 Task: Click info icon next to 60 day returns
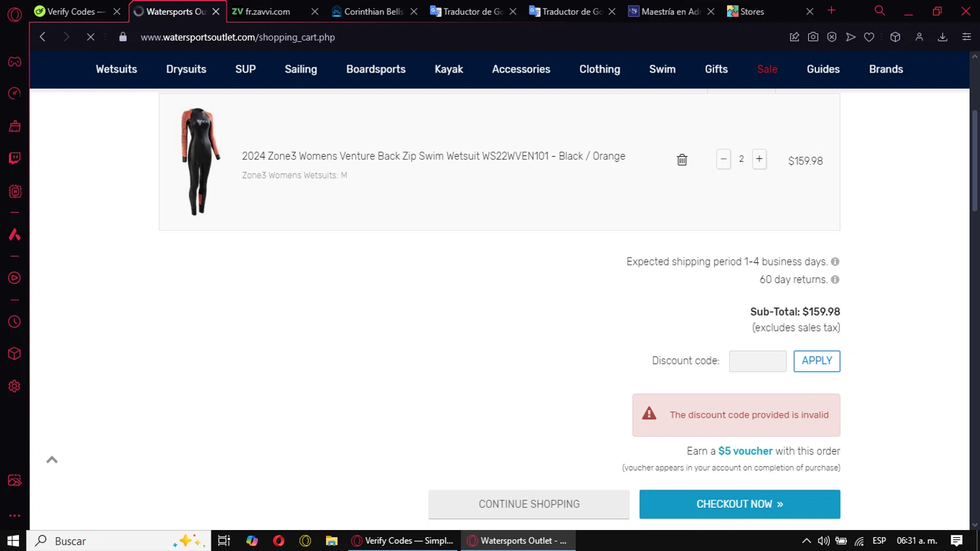pos(835,280)
